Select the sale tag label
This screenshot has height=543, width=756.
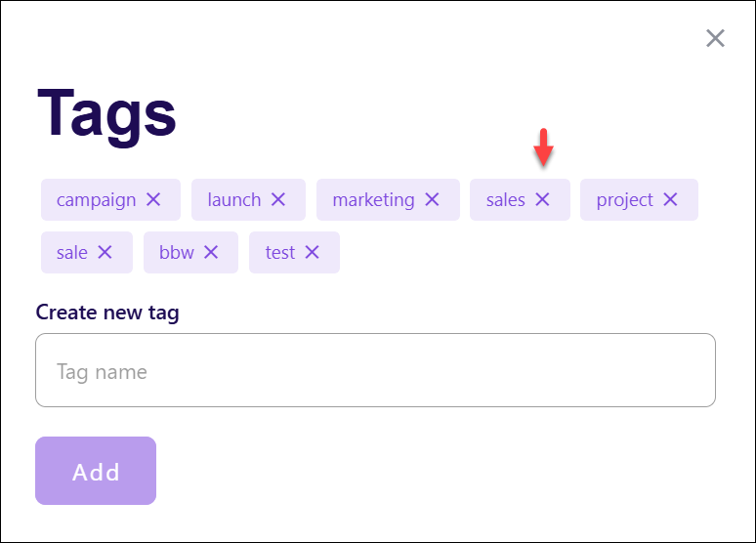72,252
